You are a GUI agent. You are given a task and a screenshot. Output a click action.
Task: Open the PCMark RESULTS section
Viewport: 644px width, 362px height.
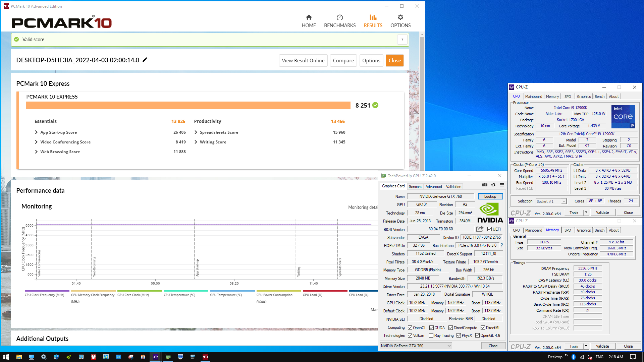click(x=373, y=21)
